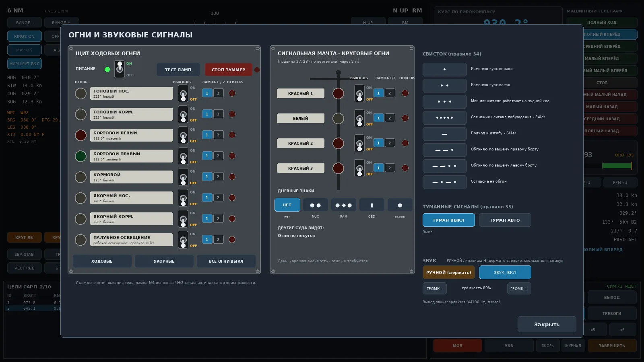Sound the single long blast bend signal
The height and width of the screenshot is (362, 644).
coord(444,134)
